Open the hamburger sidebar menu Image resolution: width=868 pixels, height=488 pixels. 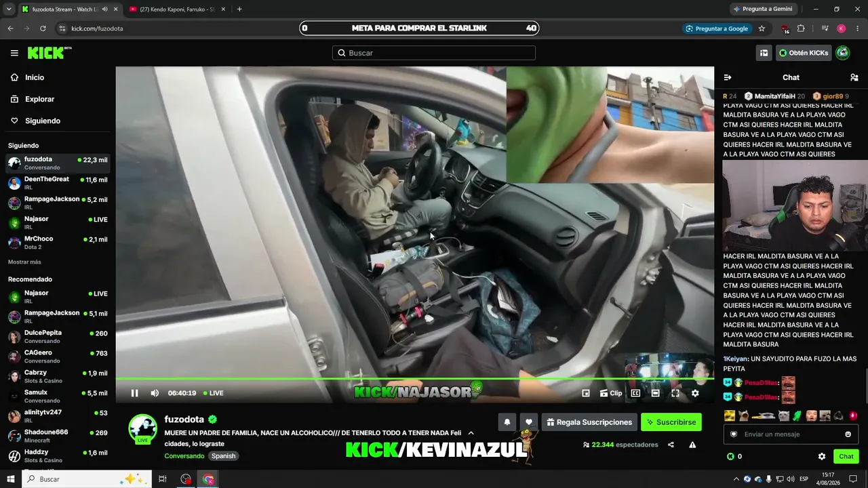[x=14, y=53]
